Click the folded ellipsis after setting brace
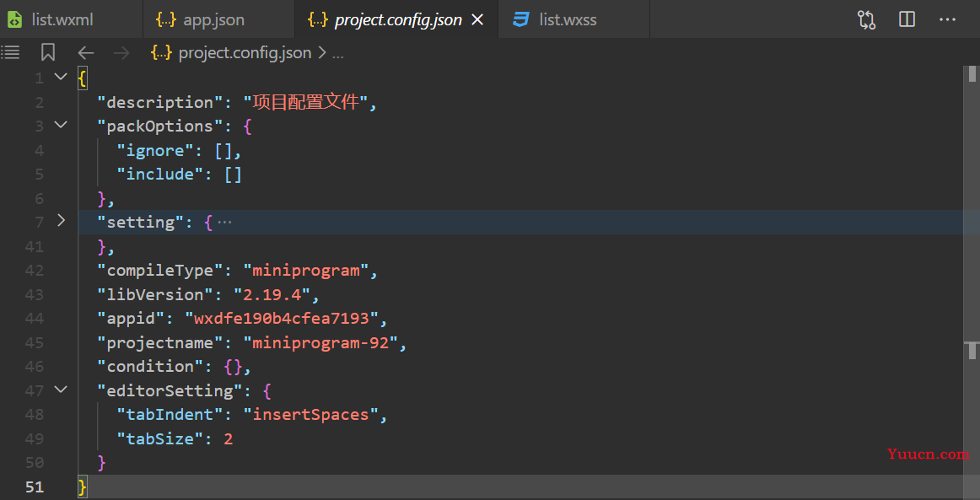 224,223
